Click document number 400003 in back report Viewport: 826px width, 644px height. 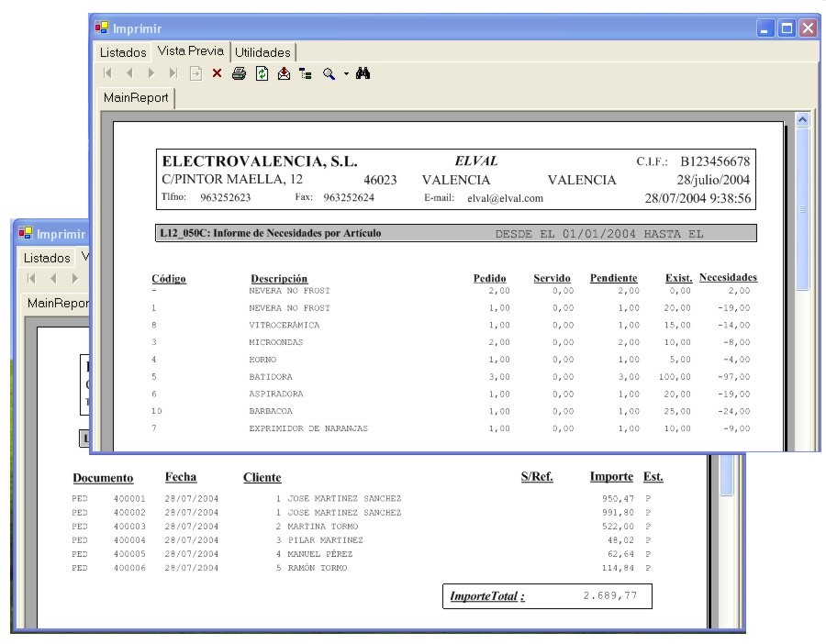tap(129, 526)
